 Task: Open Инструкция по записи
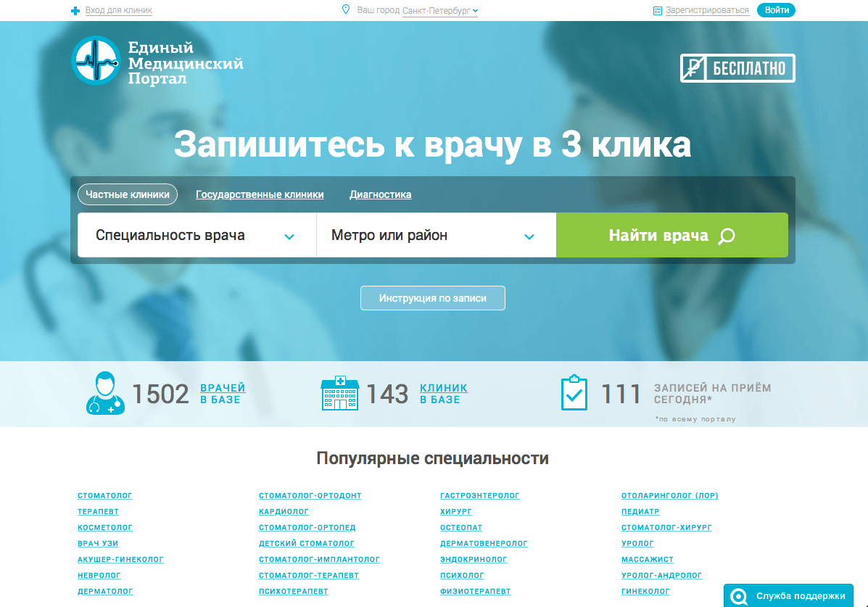(432, 298)
